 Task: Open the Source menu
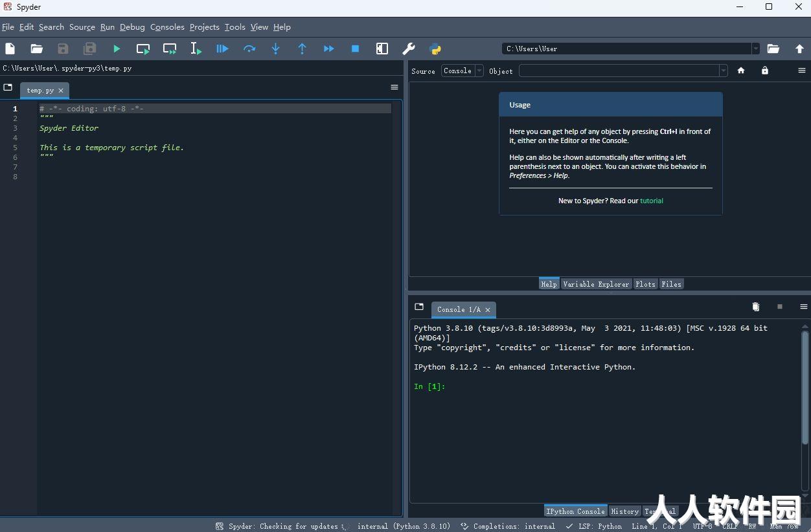pyautogui.click(x=82, y=27)
